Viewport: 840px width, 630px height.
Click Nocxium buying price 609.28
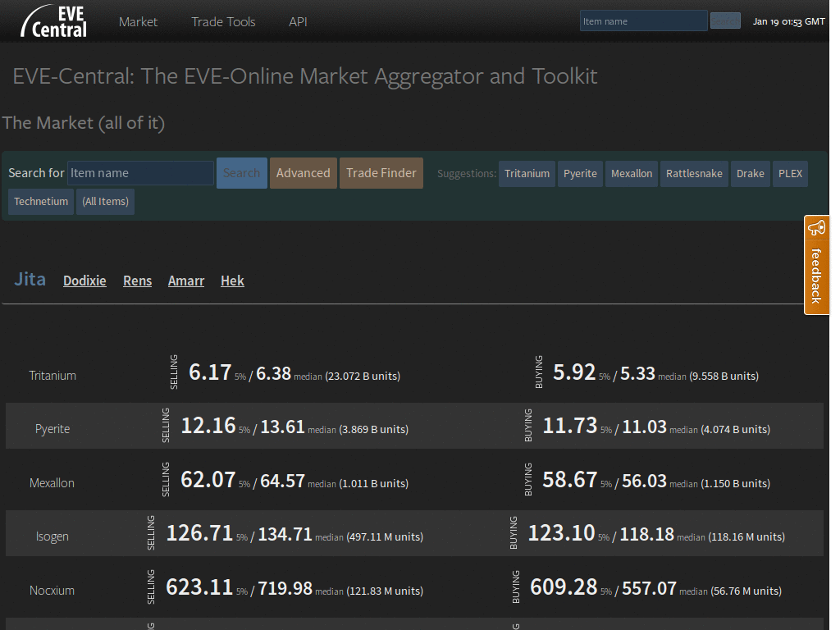coord(564,587)
